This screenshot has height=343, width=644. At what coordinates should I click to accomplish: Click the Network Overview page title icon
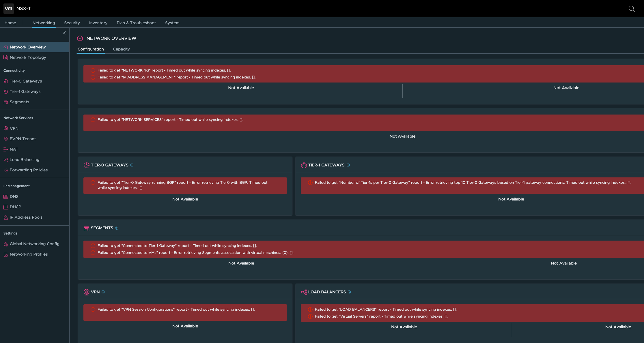click(80, 38)
